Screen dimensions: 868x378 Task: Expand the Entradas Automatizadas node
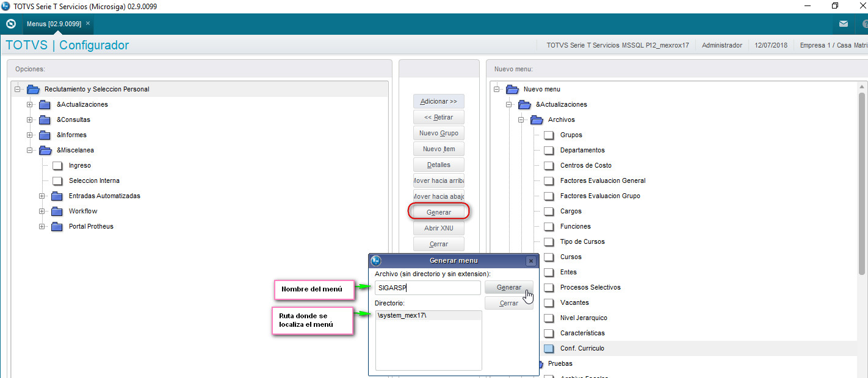click(42, 196)
